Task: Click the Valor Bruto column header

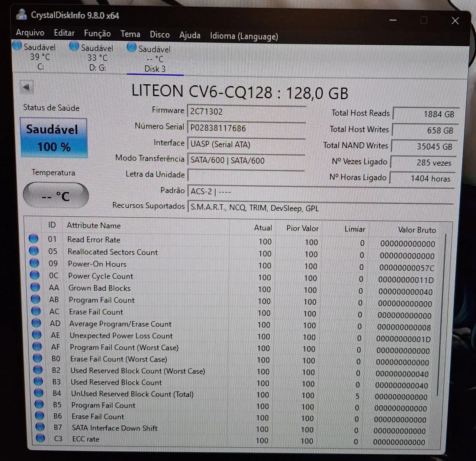Action: point(417,230)
